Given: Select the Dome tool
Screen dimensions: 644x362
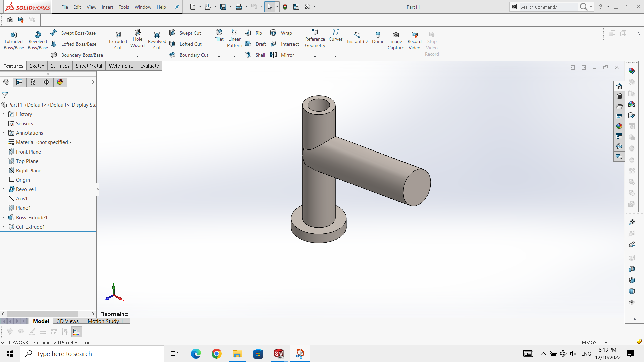Looking at the screenshot, I should tap(378, 37).
